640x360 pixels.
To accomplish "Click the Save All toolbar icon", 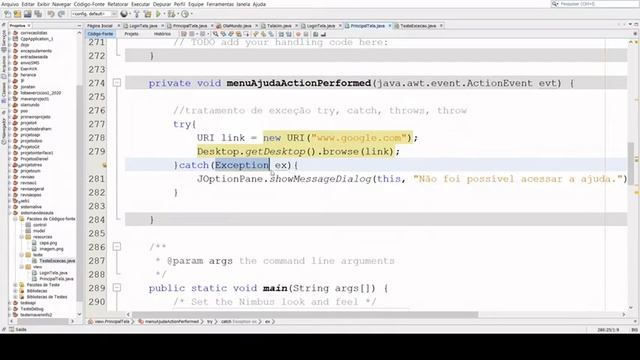I will (38, 14).
